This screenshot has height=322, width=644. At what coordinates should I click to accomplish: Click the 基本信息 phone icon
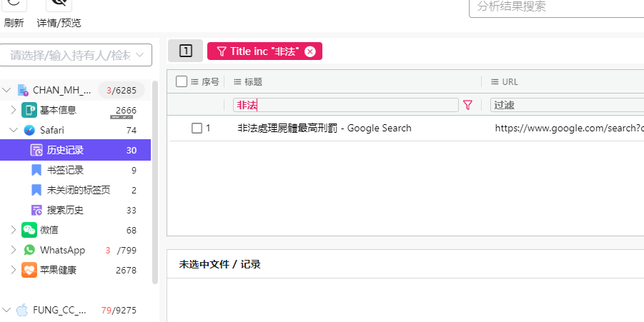pos(29,111)
